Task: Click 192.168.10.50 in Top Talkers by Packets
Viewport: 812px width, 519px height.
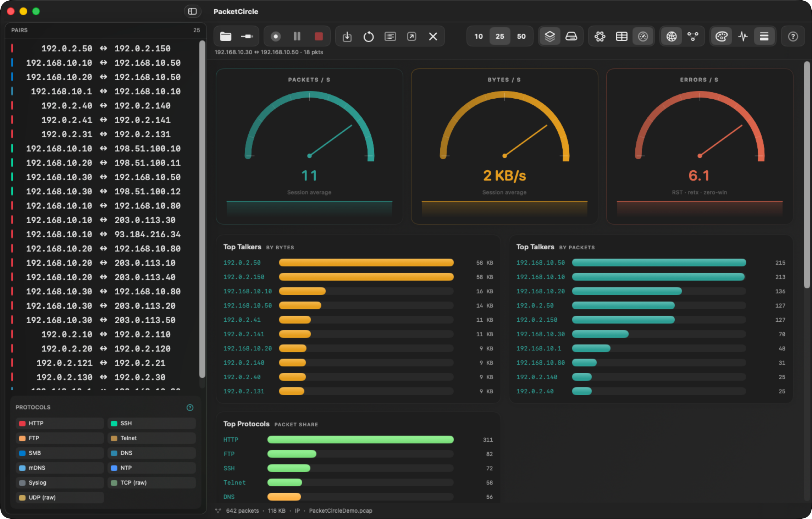Action: (540, 262)
